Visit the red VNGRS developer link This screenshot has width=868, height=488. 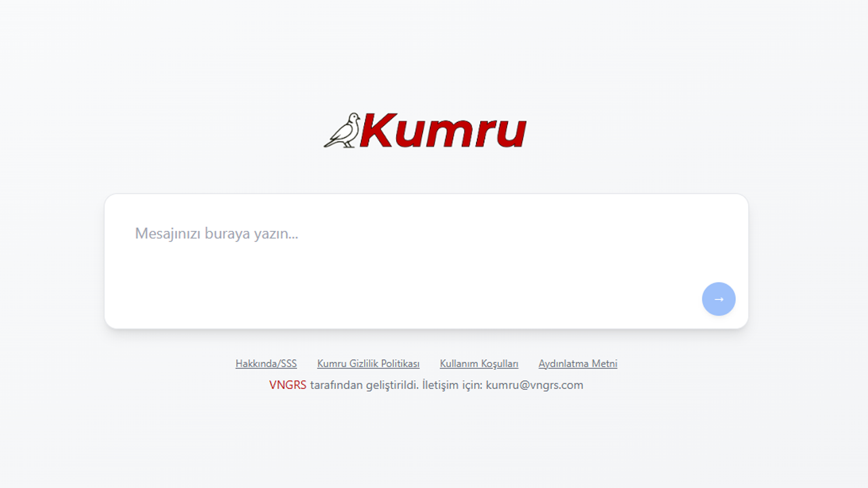288,385
